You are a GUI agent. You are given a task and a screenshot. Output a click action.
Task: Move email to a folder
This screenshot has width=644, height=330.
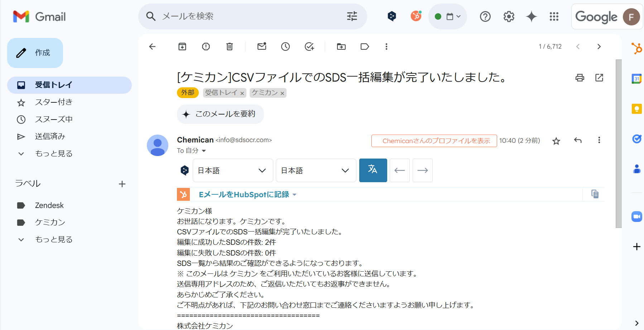[341, 47]
